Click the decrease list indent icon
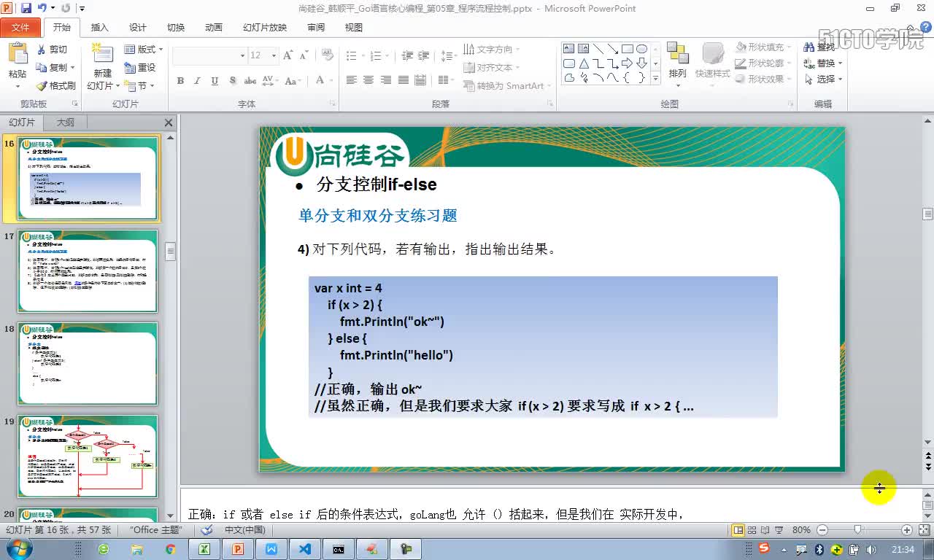This screenshot has height=560, width=934. pos(407,55)
